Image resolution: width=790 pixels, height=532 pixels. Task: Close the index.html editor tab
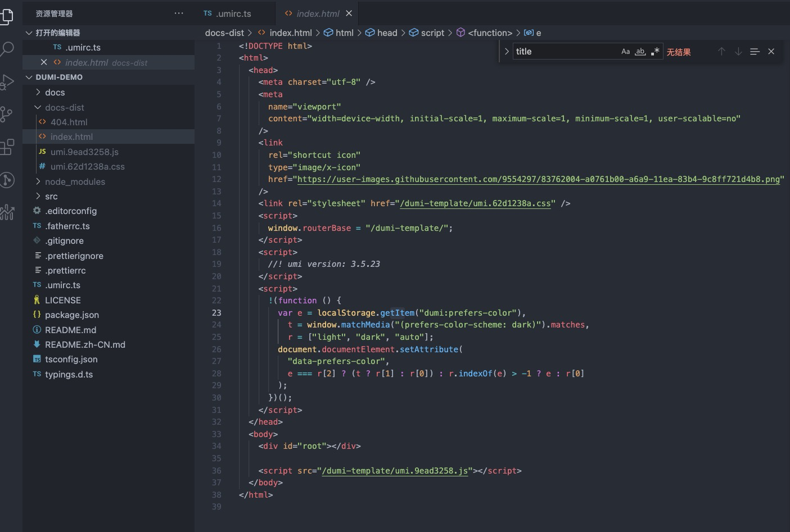pos(349,13)
